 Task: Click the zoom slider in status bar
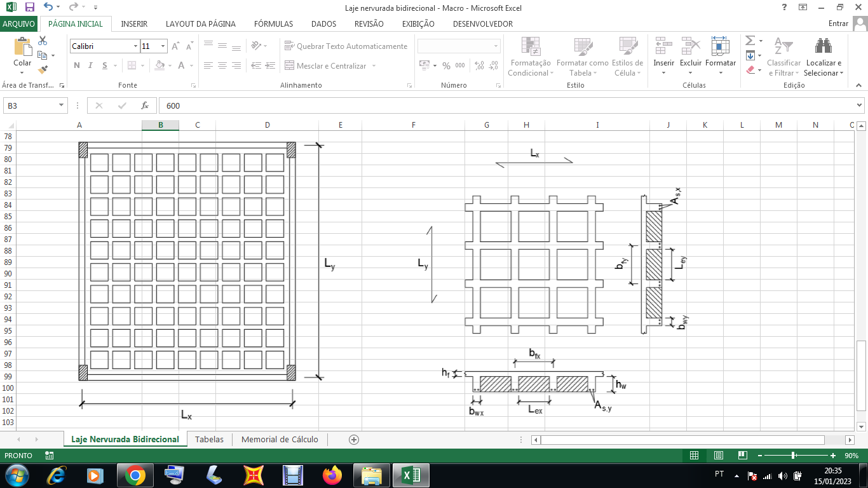(794, 456)
